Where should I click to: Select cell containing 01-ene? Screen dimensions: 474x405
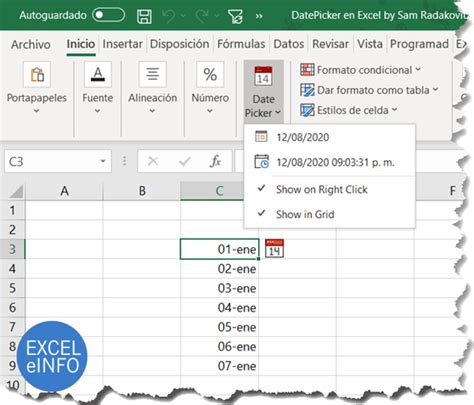(220, 249)
